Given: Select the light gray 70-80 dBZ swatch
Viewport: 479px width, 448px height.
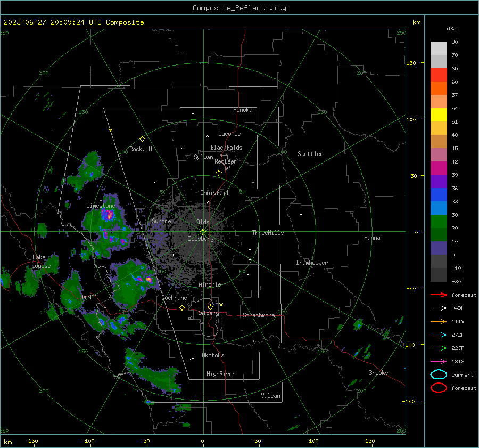Looking at the screenshot, I should (439, 48).
